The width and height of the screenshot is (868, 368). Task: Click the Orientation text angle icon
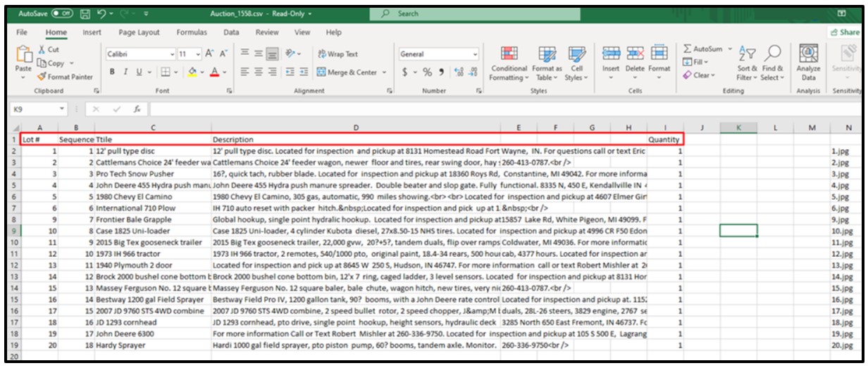coord(291,54)
